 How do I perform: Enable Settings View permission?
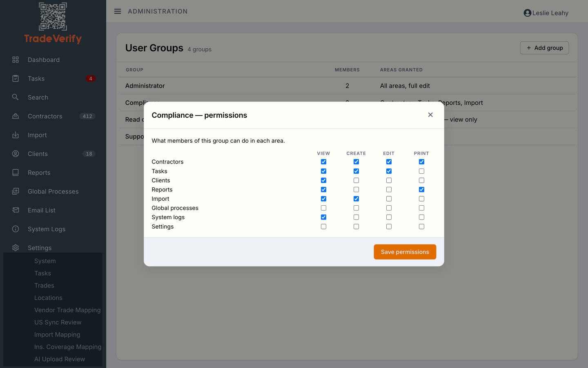(323, 227)
